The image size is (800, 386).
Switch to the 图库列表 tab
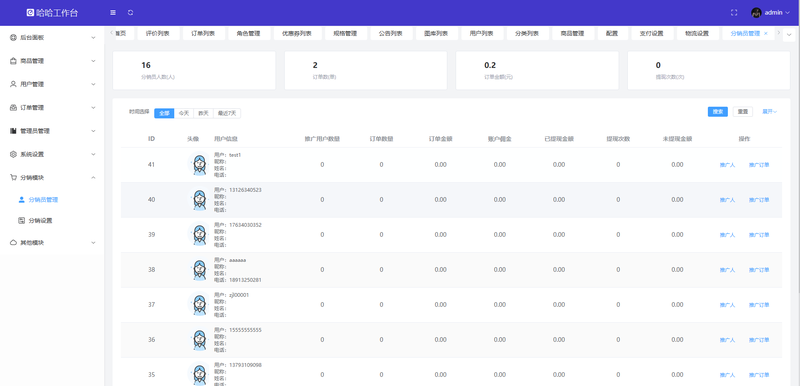point(436,34)
